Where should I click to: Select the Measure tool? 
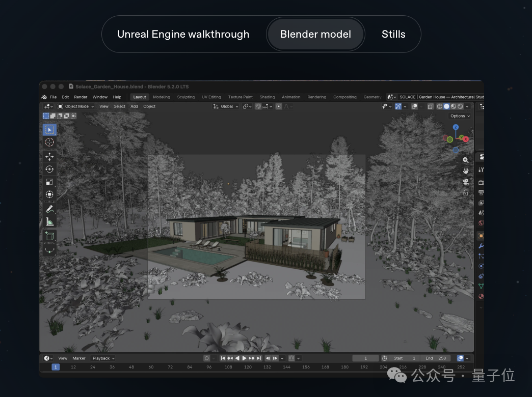point(49,222)
